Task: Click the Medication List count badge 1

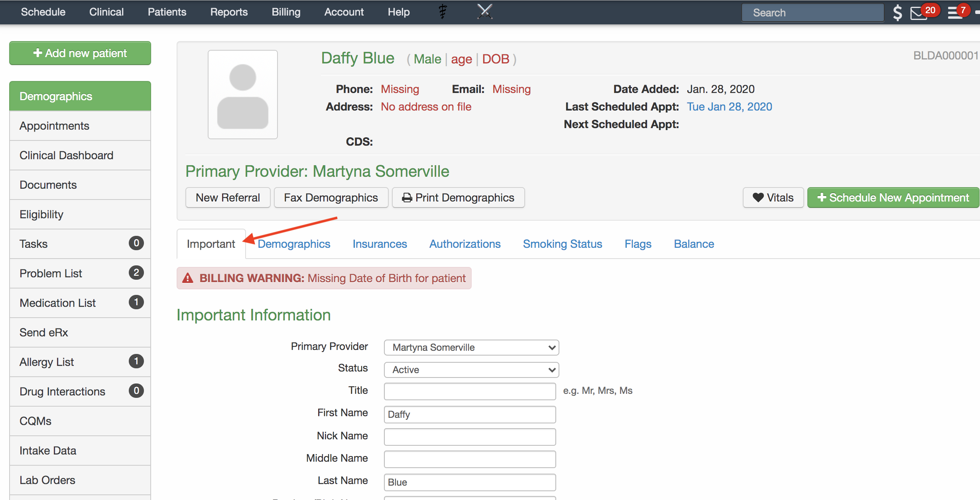Action: pos(136,302)
